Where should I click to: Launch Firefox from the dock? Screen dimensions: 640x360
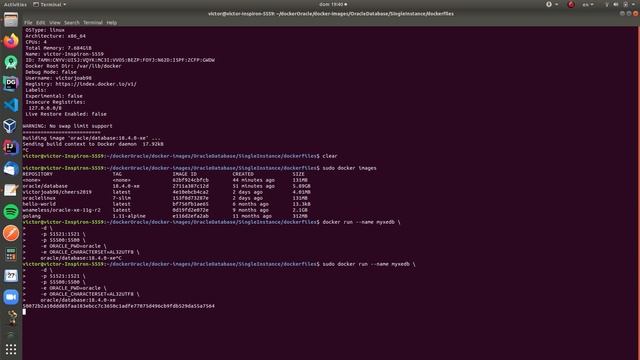[11, 41]
